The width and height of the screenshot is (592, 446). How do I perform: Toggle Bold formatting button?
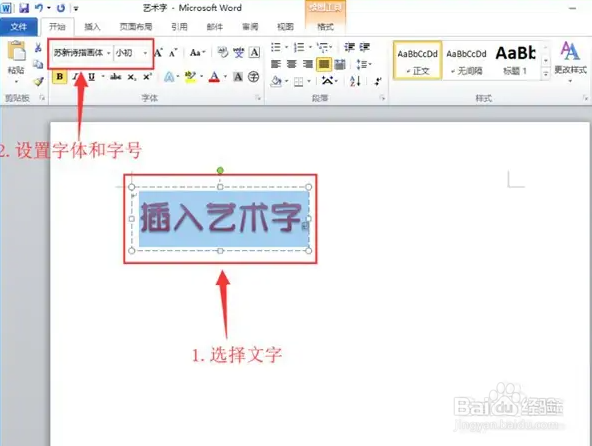(x=60, y=77)
